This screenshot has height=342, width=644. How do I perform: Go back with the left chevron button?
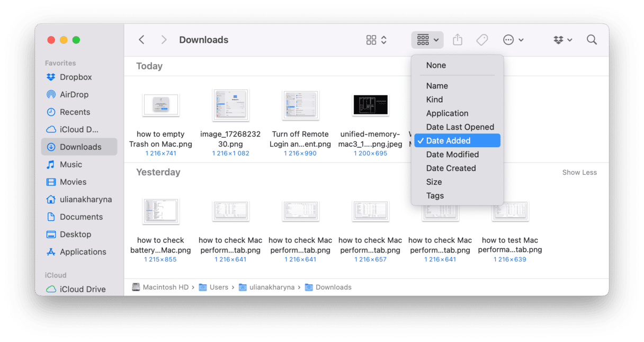pyautogui.click(x=141, y=40)
